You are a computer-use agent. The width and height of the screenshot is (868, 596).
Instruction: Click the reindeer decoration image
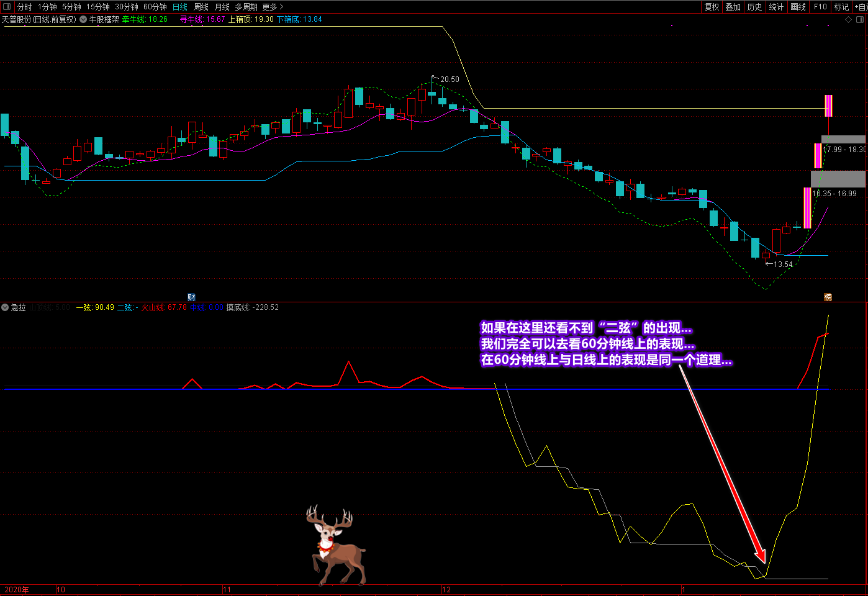point(335,545)
